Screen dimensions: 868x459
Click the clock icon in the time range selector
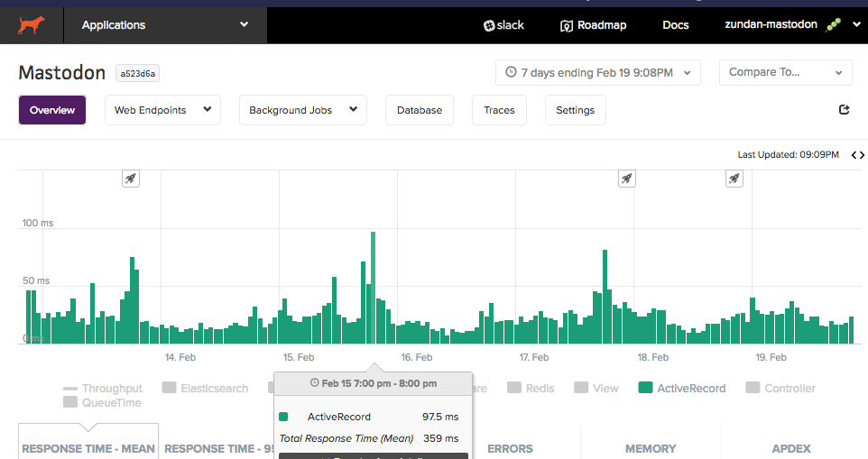[x=511, y=72]
